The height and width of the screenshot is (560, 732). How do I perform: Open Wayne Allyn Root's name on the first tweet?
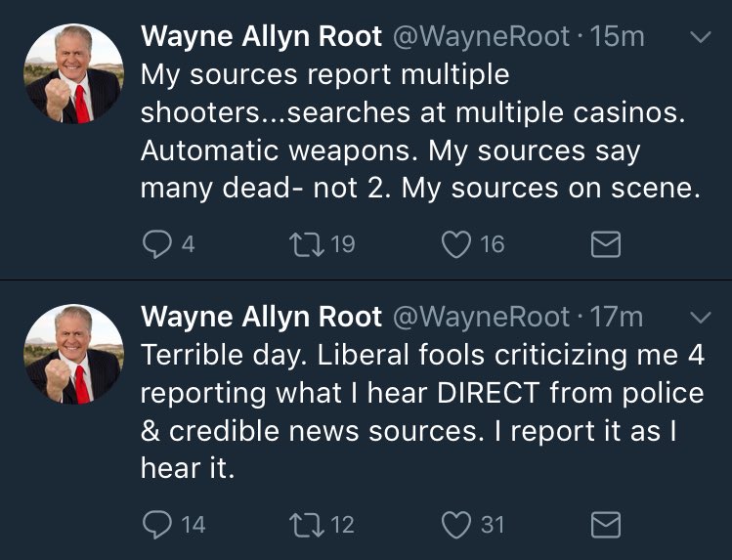261,37
